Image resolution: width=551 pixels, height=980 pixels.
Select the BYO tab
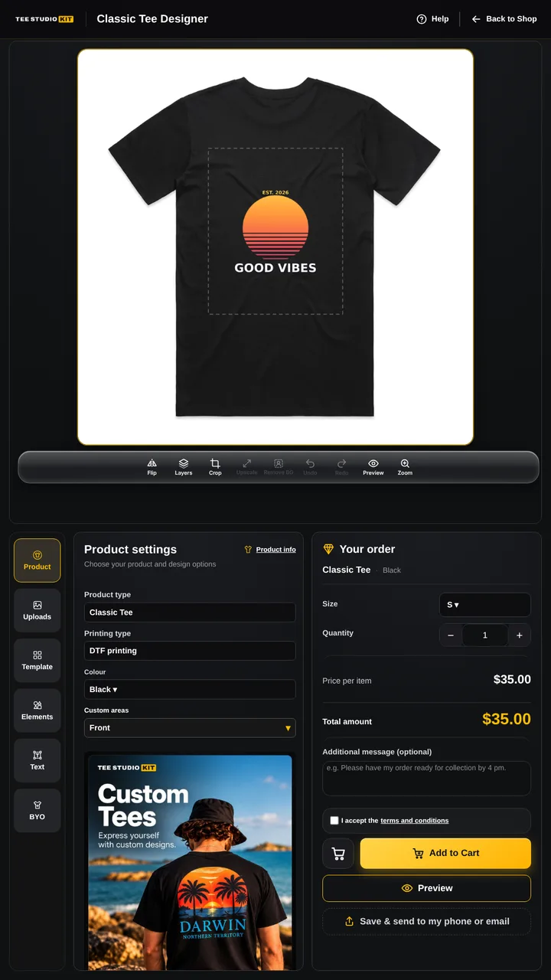click(x=37, y=811)
